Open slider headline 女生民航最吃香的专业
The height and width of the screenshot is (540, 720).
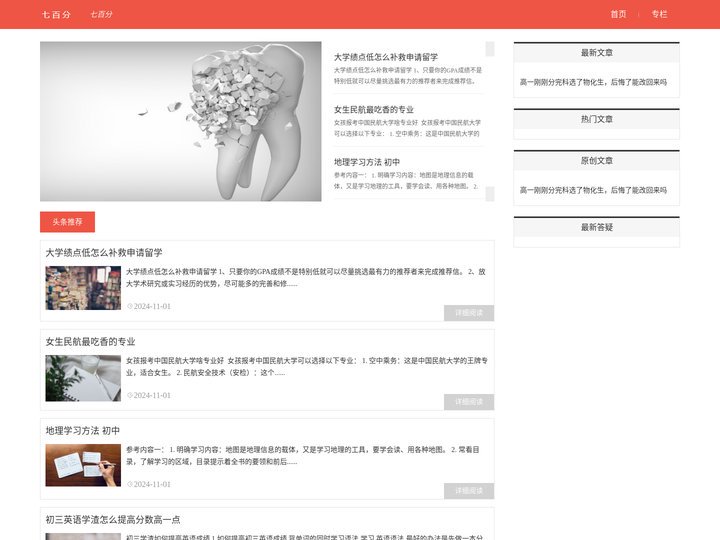374,110
